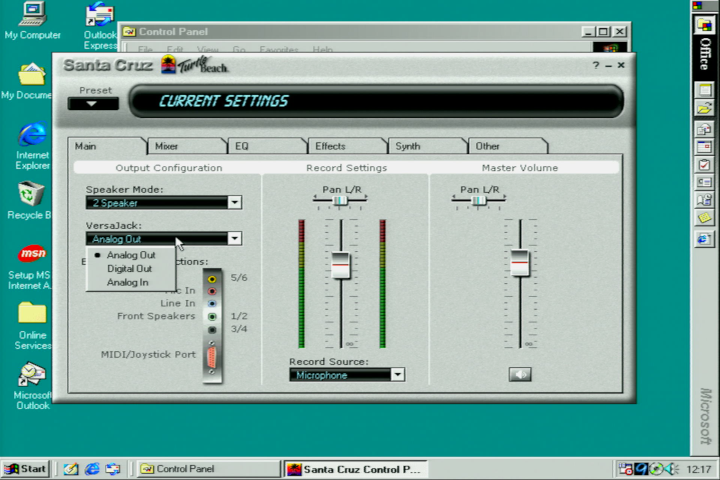Expand the Record Source dropdown
Viewport: 720px width, 480px height.
click(398, 375)
